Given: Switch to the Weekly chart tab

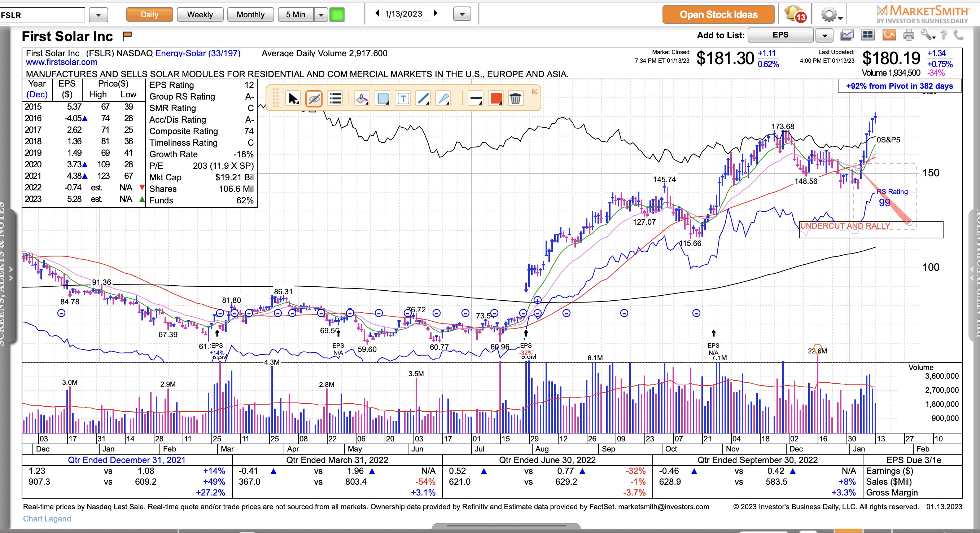Looking at the screenshot, I should point(200,14).
